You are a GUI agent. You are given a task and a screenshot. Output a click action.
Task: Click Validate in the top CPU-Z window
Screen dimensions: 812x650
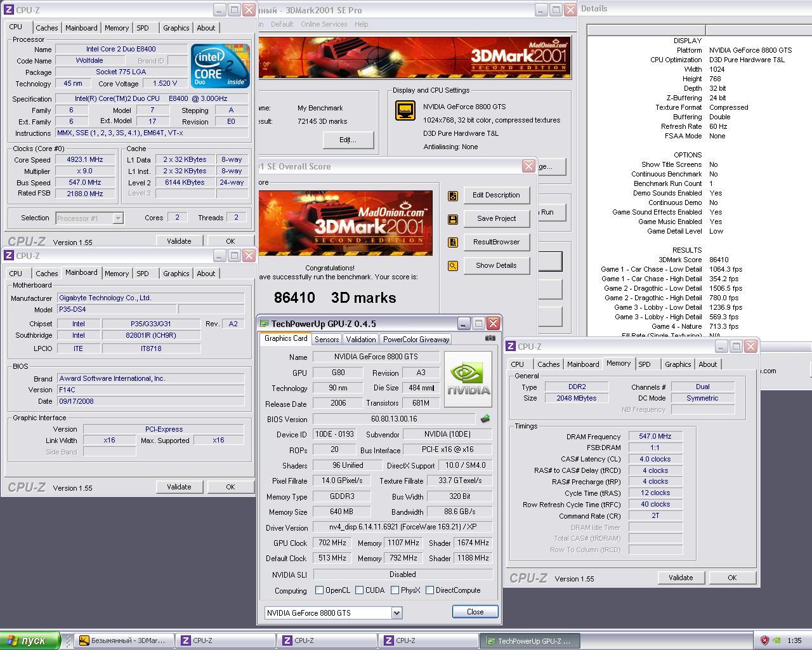[x=179, y=241]
